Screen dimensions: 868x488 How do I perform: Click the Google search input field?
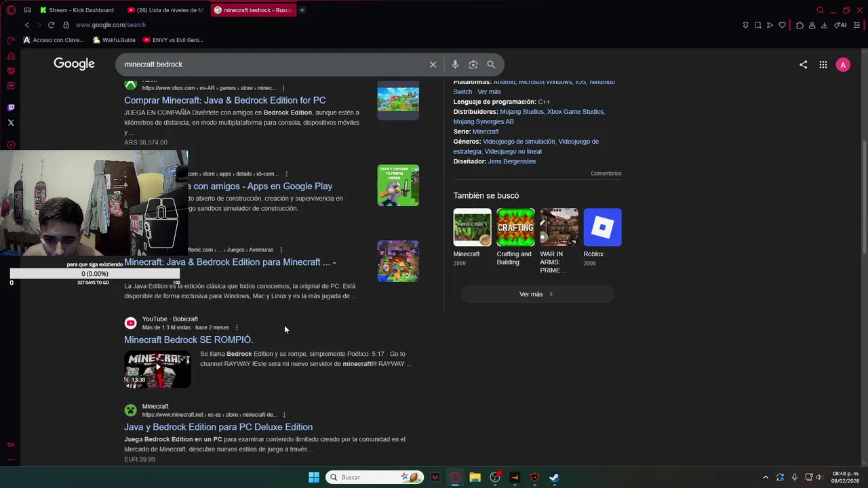[x=271, y=64]
